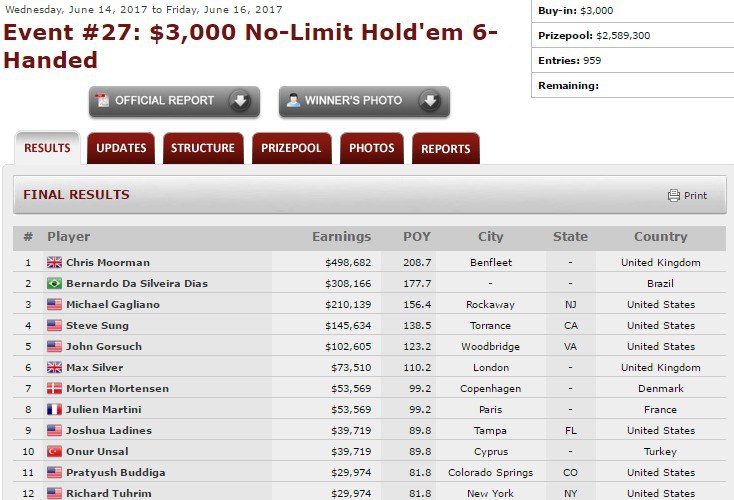Open the Updates tab
The image size is (734, 500).
point(121,149)
